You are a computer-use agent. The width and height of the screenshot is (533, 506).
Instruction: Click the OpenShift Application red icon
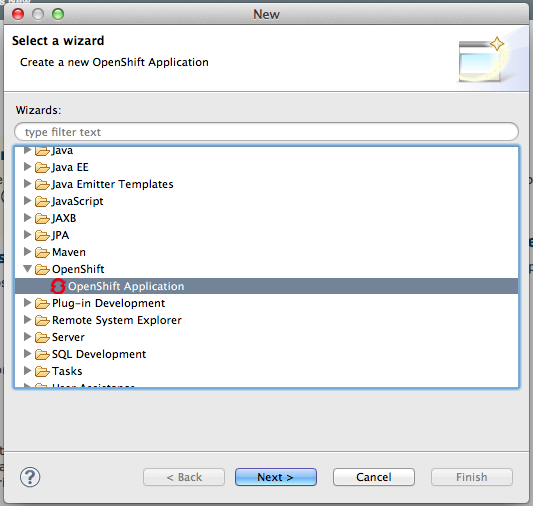point(58,286)
